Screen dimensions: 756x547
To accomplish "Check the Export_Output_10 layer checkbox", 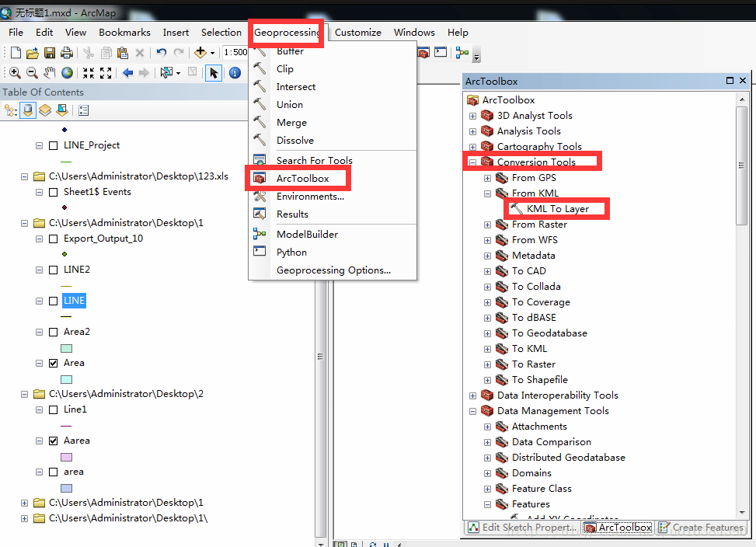I will pos(54,239).
